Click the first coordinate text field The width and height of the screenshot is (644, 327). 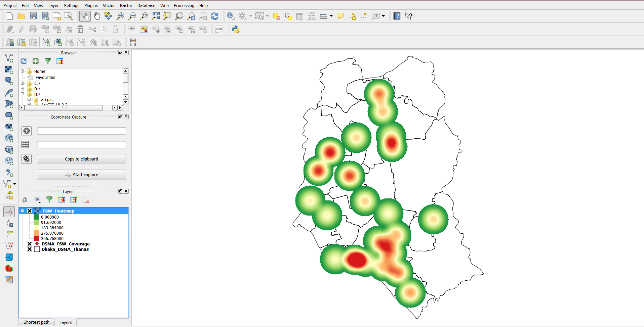click(x=81, y=131)
